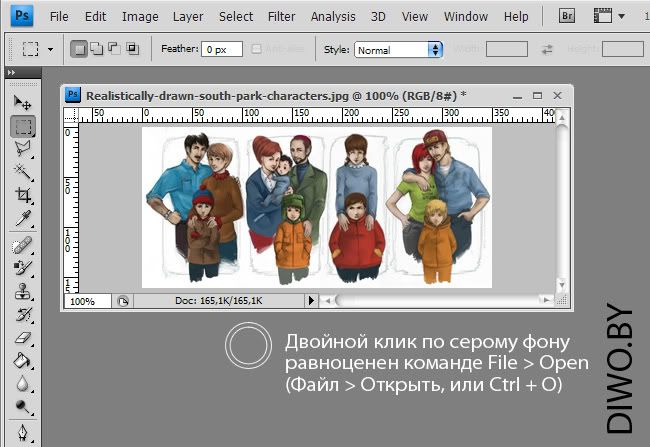Select the Eyedropper tool

[x=23, y=218]
